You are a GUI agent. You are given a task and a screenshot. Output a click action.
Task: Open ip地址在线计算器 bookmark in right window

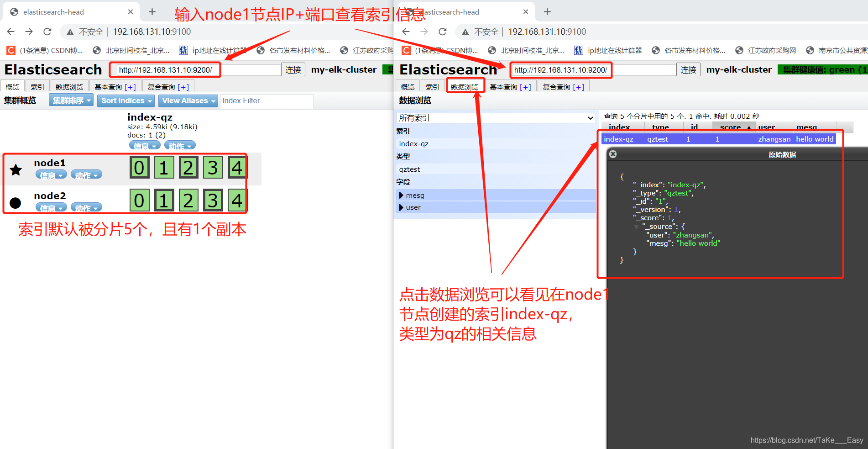(608, 50)
